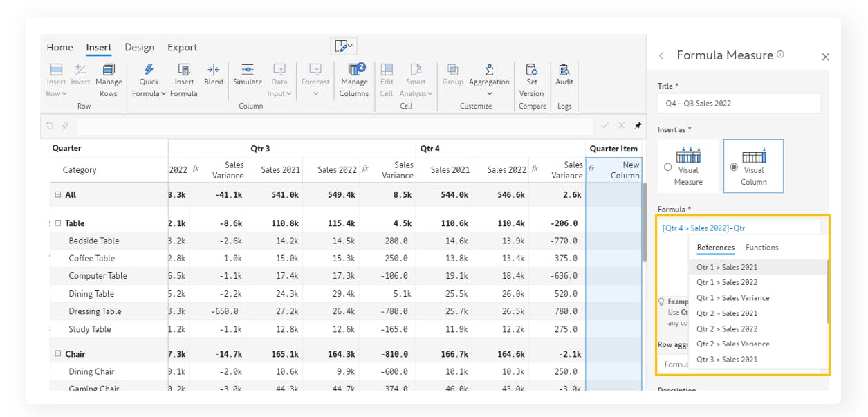Screen dimensions: 868x417
Task: Collapse the Chair category row
Action: pos(58,354)
